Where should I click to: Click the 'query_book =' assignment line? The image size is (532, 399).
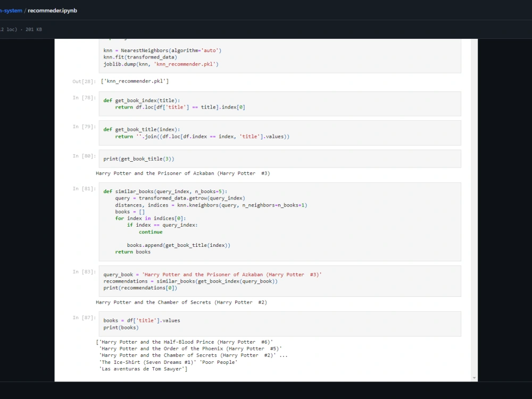[212, 275]
